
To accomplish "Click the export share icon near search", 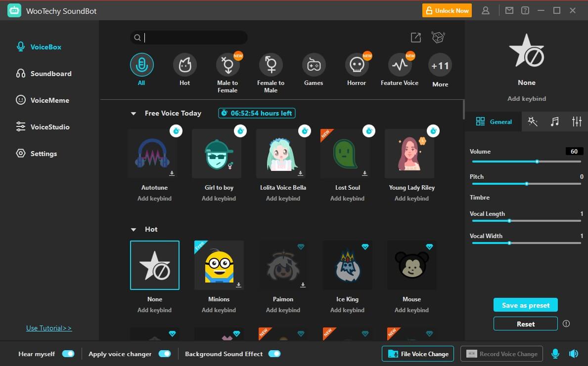I will (x=416, y=38).
